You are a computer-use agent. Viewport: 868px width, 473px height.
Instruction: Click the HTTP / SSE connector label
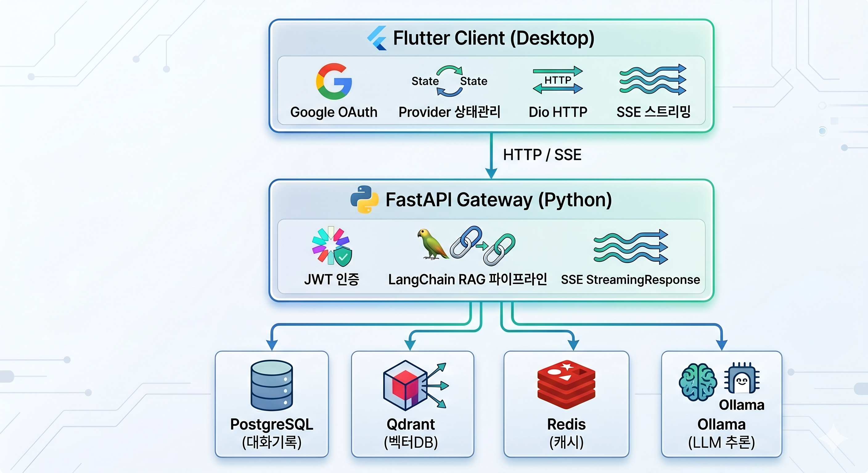click(542, 155)
